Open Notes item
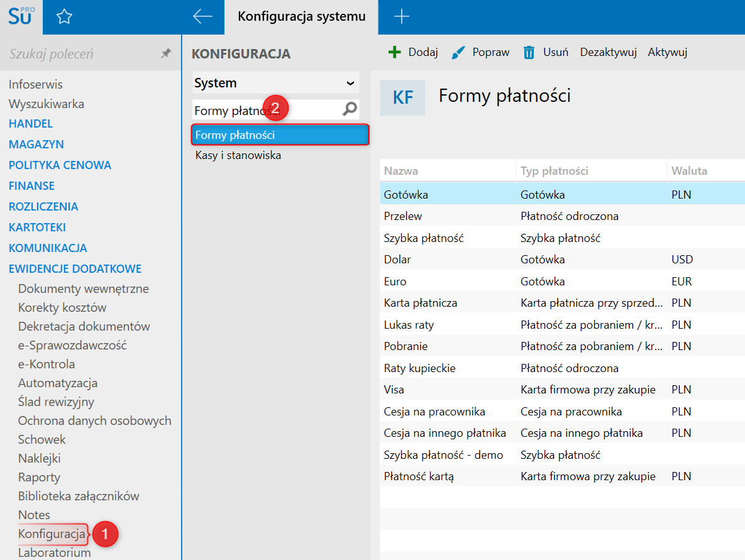This screenshot has width=745, height=560. (x=34, y=515)
